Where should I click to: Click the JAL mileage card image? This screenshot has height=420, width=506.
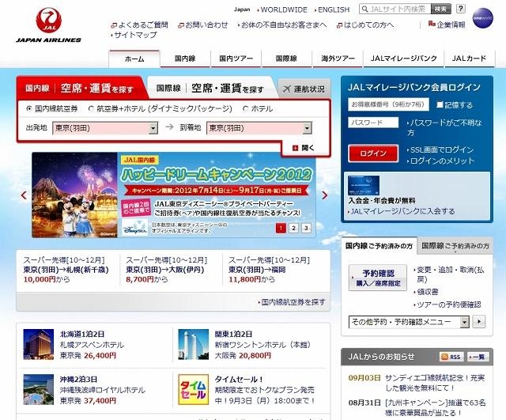point(364,185)
